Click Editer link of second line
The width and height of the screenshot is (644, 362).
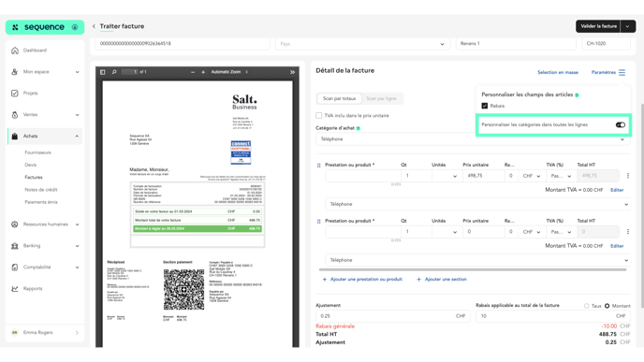617,246
